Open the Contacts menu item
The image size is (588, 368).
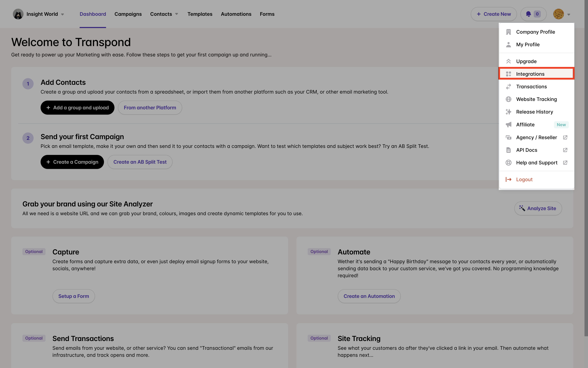click(161, 14)
